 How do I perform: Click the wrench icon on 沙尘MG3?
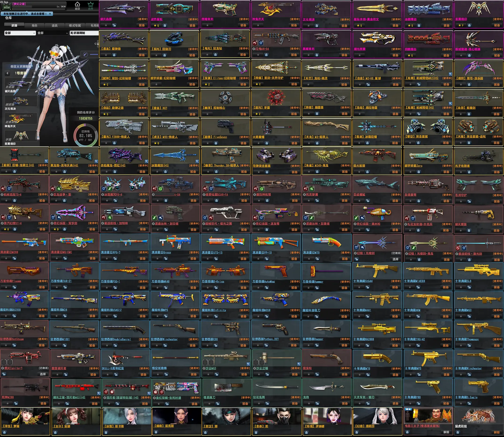click(248, 364)
